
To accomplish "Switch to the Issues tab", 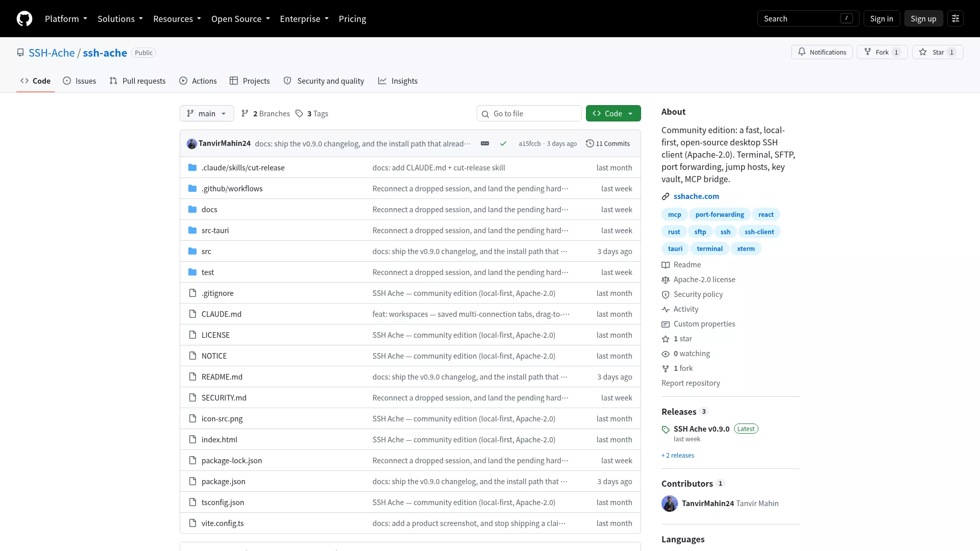I will pos(79,81).
